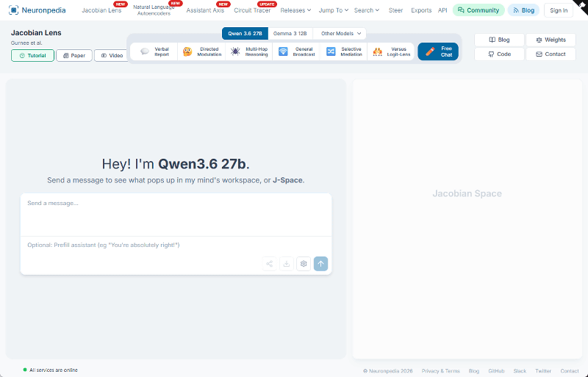Start a Free Chat session

(438, 51)
